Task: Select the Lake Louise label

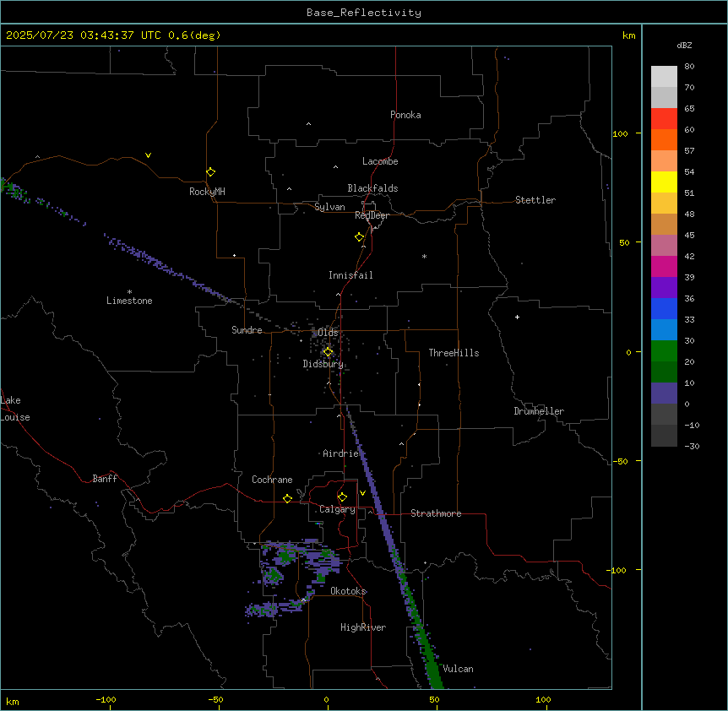Action: 15,409
